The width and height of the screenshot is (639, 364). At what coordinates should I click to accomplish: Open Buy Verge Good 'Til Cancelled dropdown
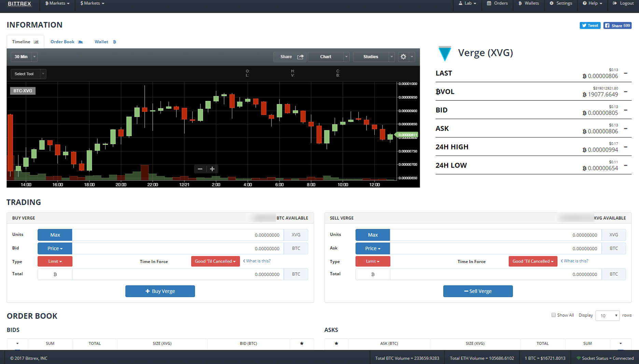coord(215,261)
